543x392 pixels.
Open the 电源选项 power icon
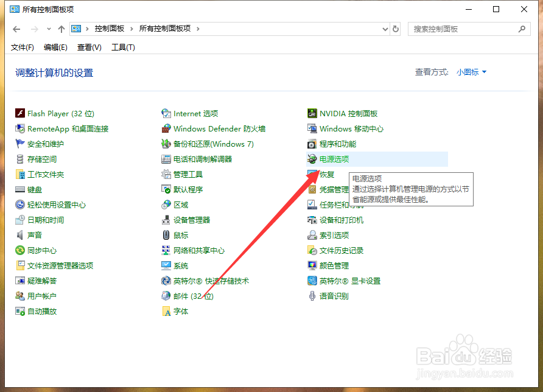pyautogui.click(x=312, y=159)
